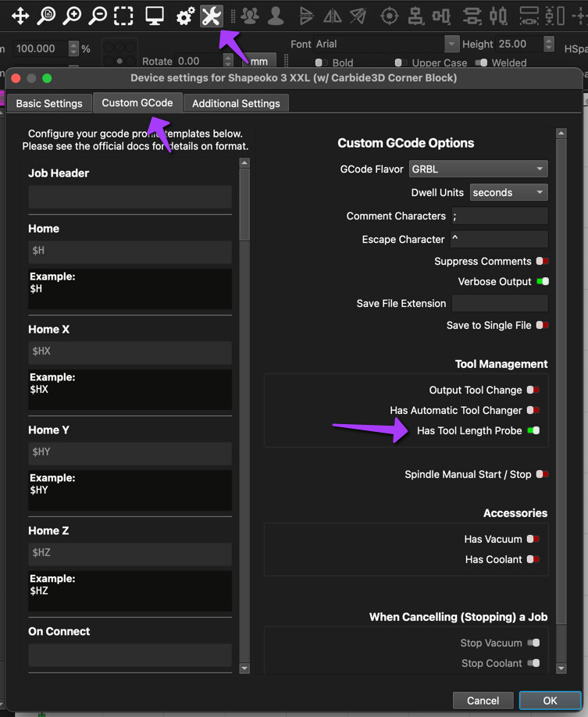Click the zoom in magnifier icon
This screenshot has height=717, width=588.
(72, 16)
